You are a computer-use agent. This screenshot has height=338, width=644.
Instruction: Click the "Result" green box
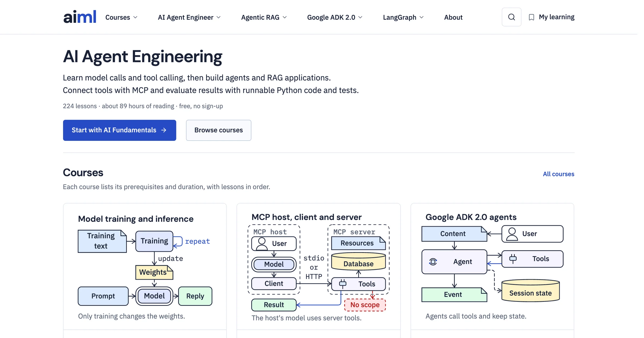(x=274, y=305)
